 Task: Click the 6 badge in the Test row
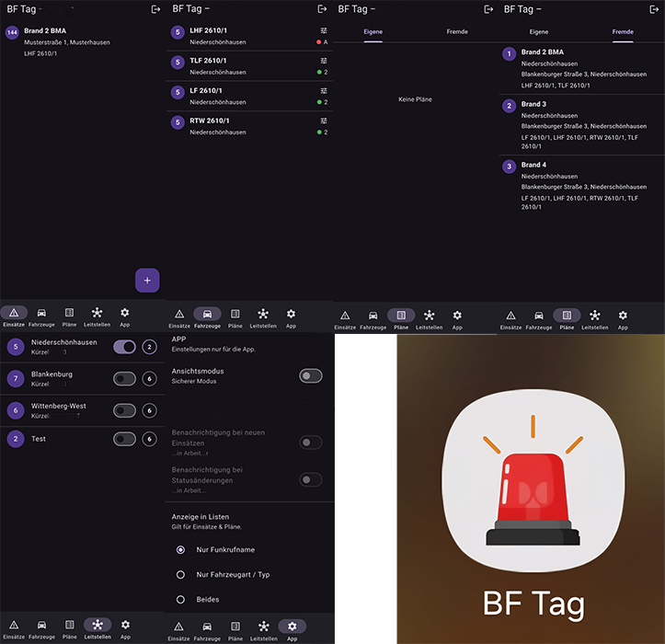149,440
